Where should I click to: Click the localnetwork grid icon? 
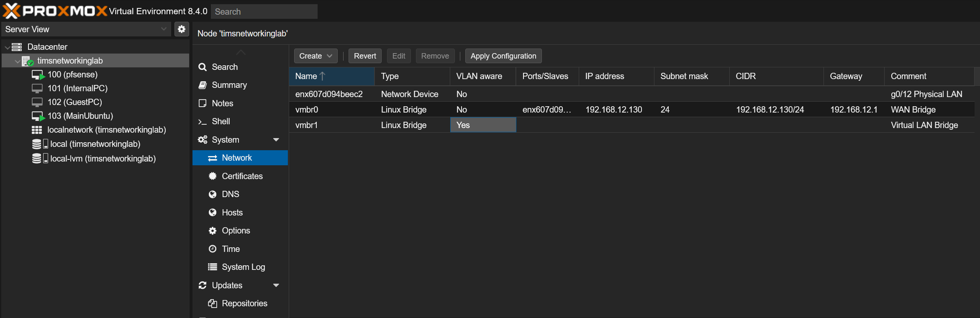pyautogui.click(x=37, y=130)
